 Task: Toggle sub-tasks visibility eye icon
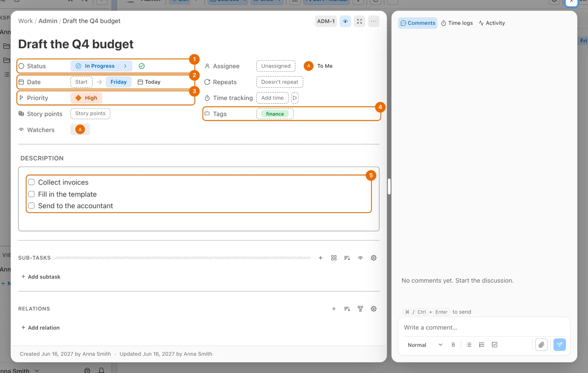click(361, 258)
